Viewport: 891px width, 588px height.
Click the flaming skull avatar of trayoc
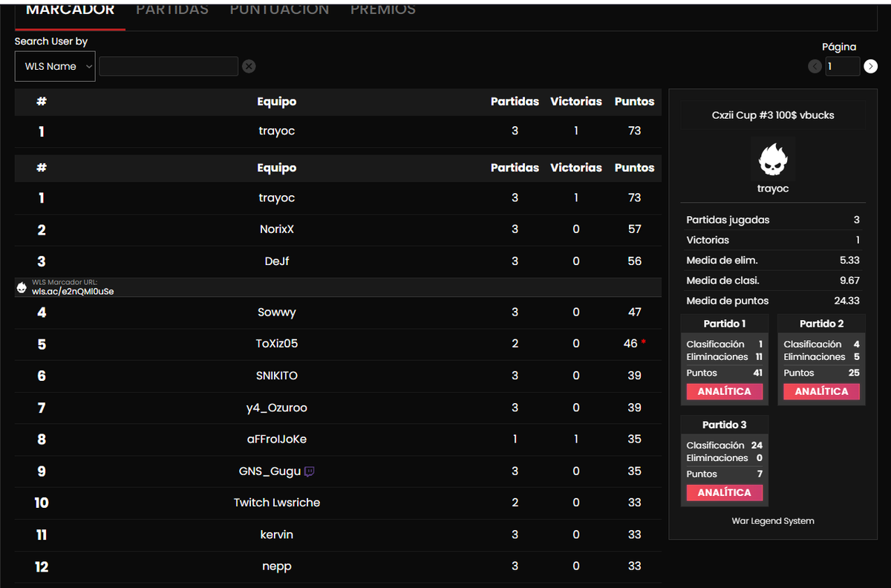coord(773,158)
